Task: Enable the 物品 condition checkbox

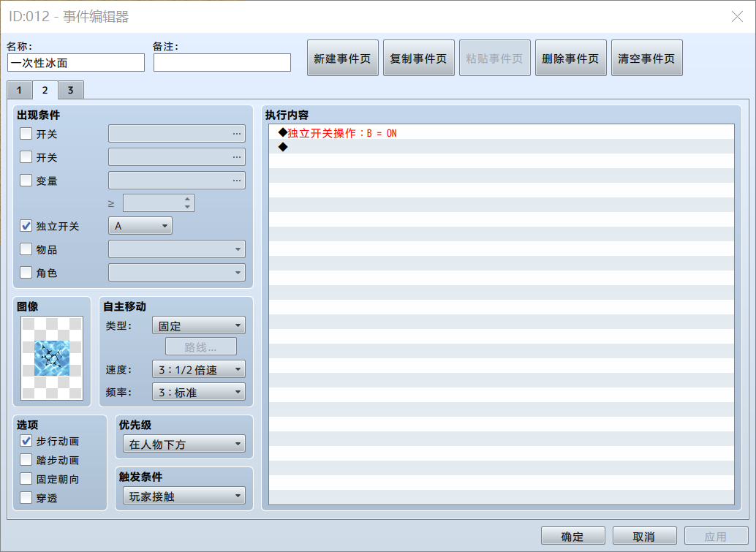Action: (26, 249)
